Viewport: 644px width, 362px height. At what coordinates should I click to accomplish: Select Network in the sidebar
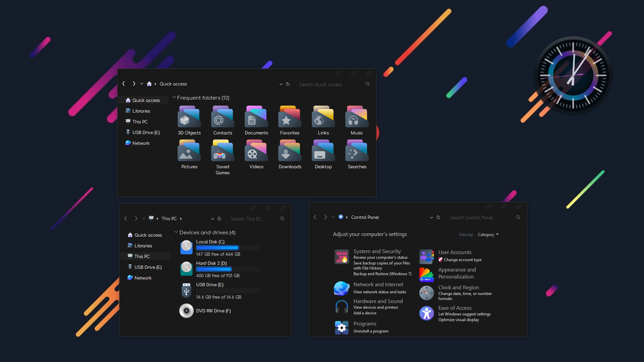click(140, 143)
